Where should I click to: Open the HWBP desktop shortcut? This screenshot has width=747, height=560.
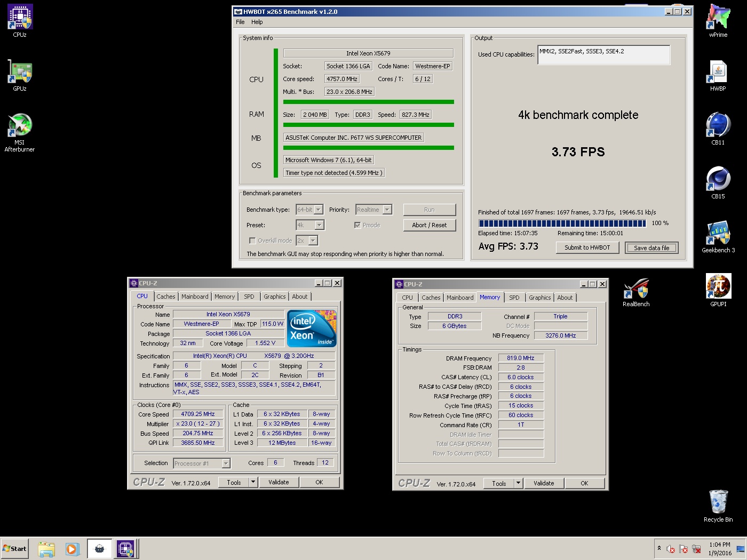click(718, 75)
